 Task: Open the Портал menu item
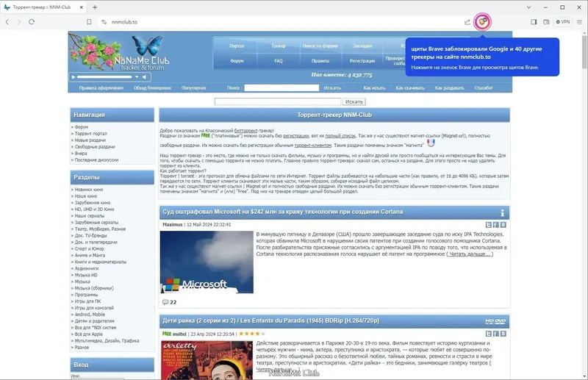[237, 46]
